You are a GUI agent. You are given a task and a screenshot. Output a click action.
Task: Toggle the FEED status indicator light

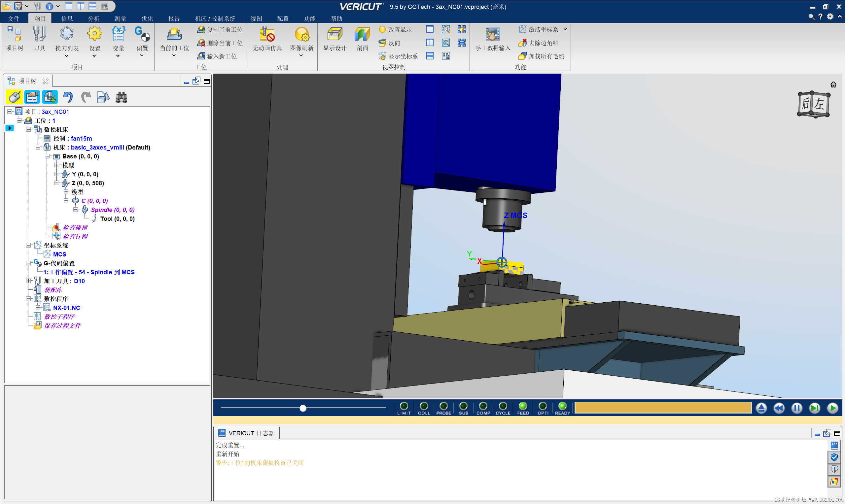point(523,406)
